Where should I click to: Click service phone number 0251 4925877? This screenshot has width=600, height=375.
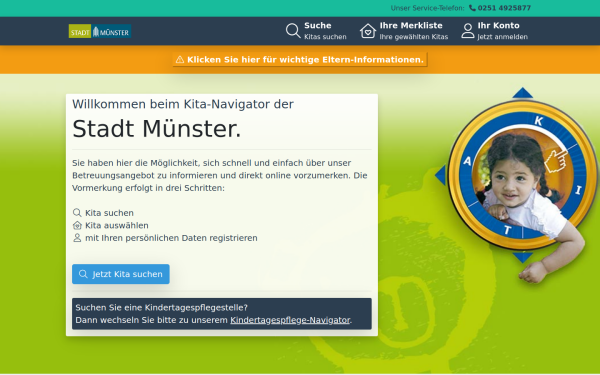coord(504,8)
